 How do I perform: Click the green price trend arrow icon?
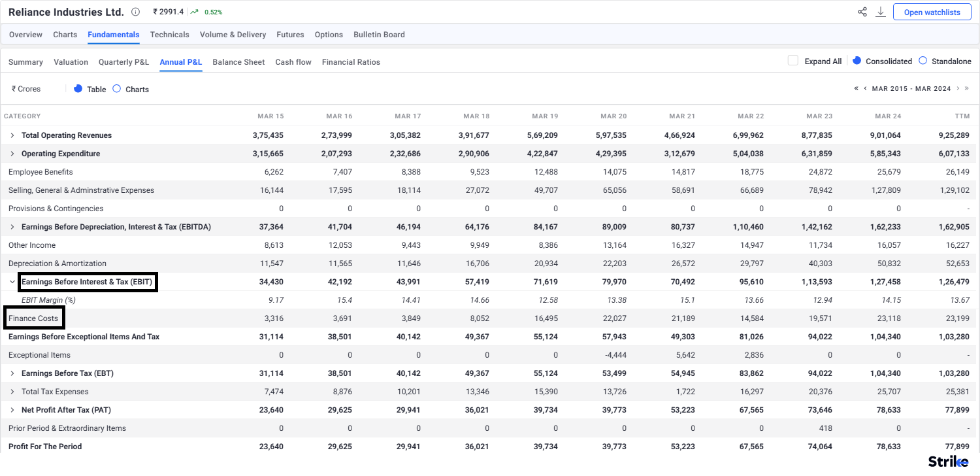195,12
